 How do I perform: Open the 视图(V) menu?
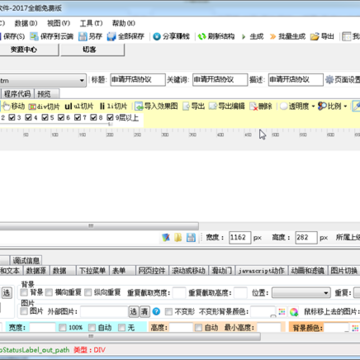tap(59, 23)
